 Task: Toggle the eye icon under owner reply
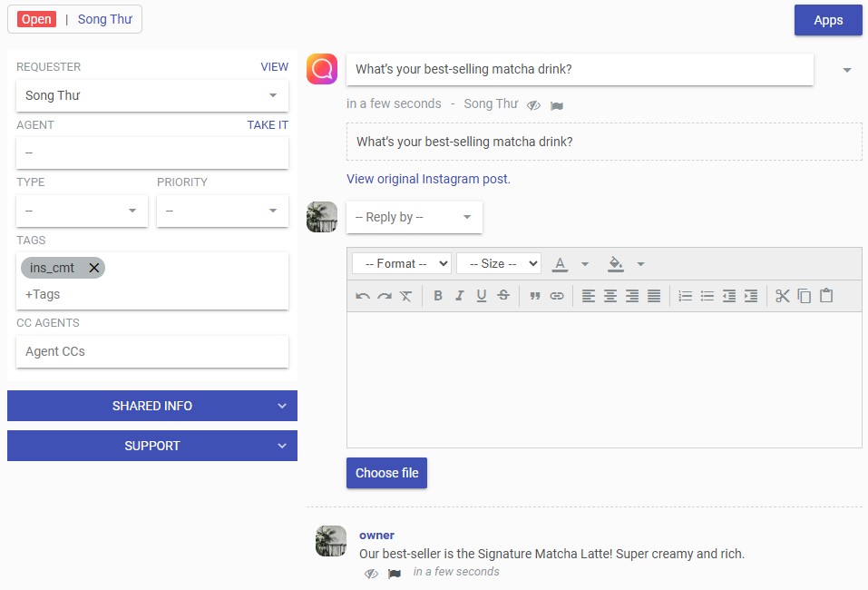pos(371,574)
